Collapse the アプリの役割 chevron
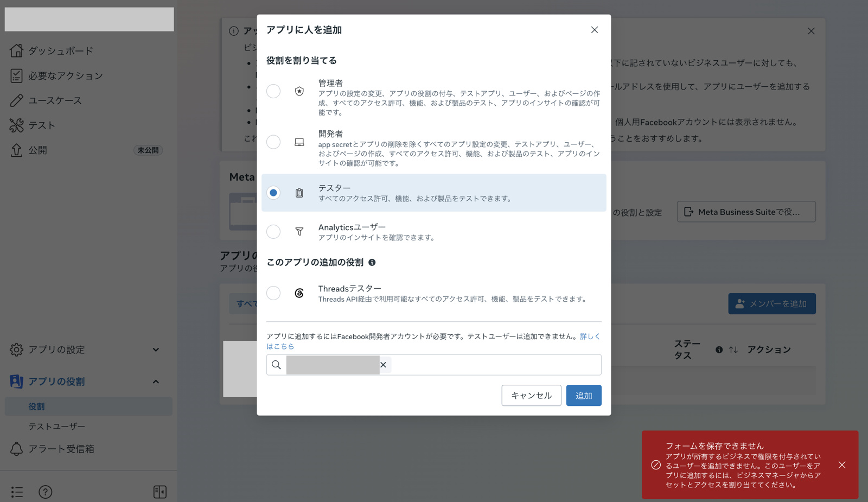The height and width of the screenshot is (502, 868). click(156, 382)
